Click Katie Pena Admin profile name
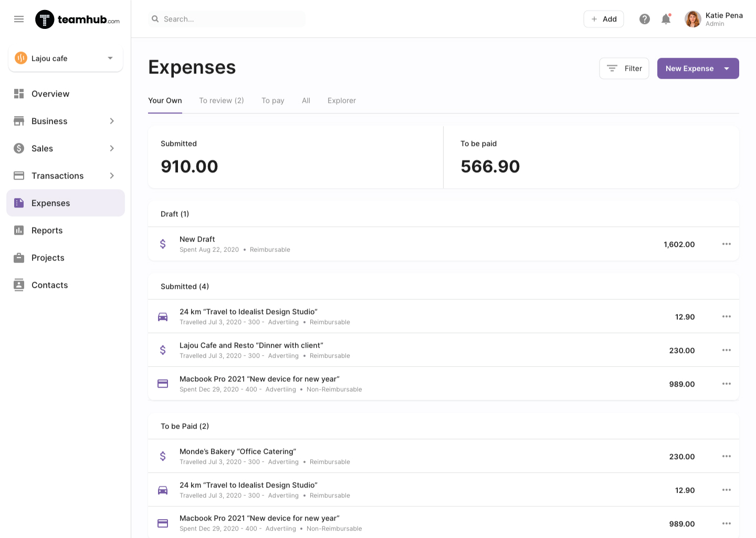The height and width of the screenshot is (538, 756). 724,19
